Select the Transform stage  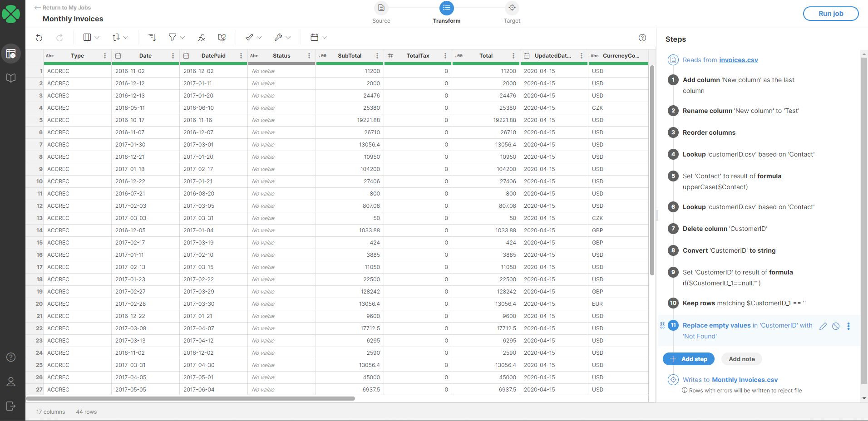(x=447, y=12)
